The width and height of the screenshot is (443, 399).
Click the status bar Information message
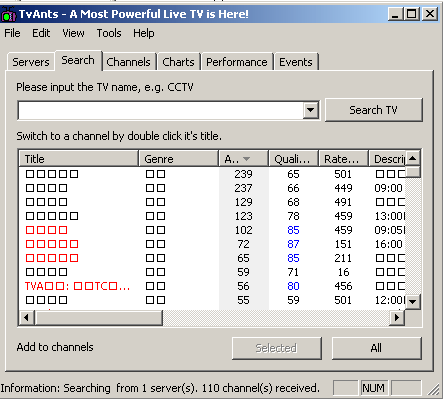click(x=160, y=388)
